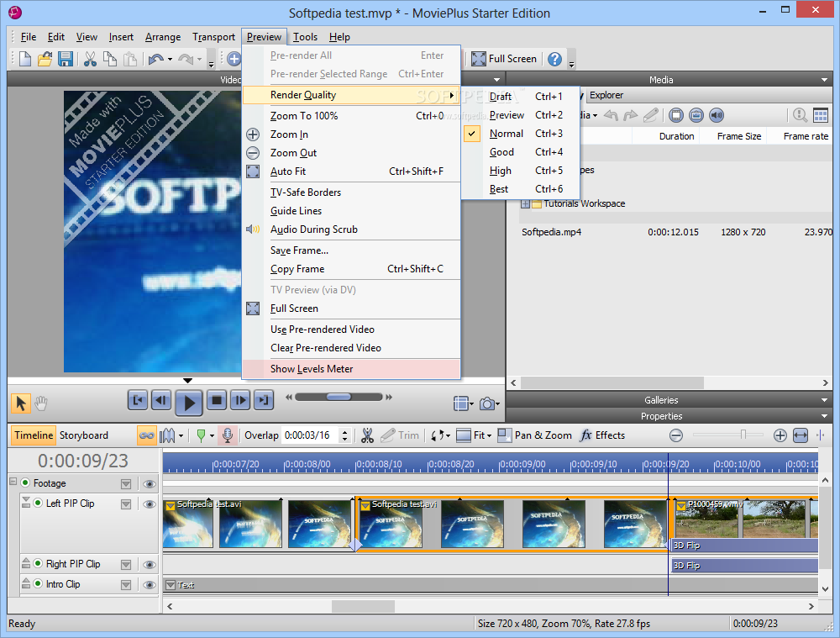840x638 pixels.
Task: Hide the Right PIP Clip track
Action: pyautogui.click(x=150, y=565)
